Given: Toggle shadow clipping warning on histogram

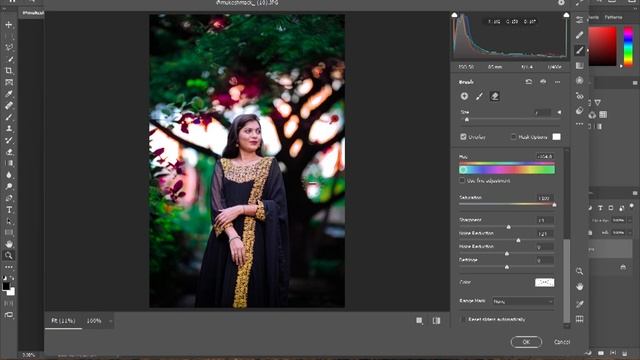Looking at the screenshot, I should 454,15.
